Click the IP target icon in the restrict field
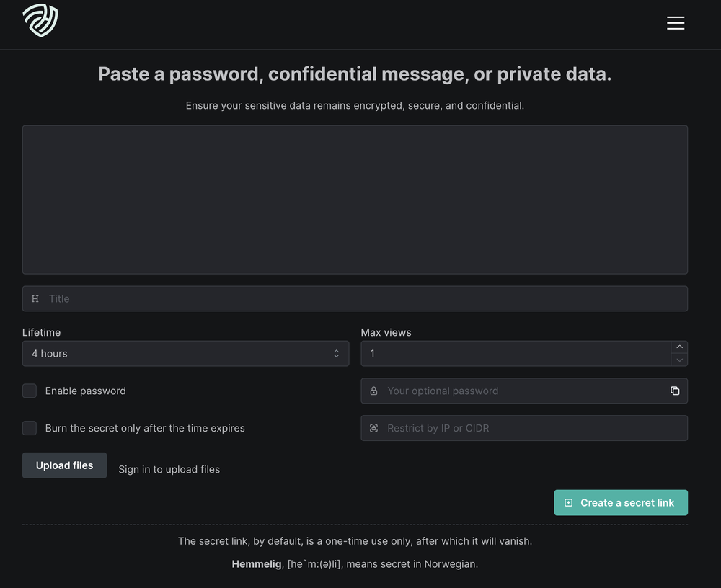The width and height of the screenshot is (721, 588). point(373,427)
